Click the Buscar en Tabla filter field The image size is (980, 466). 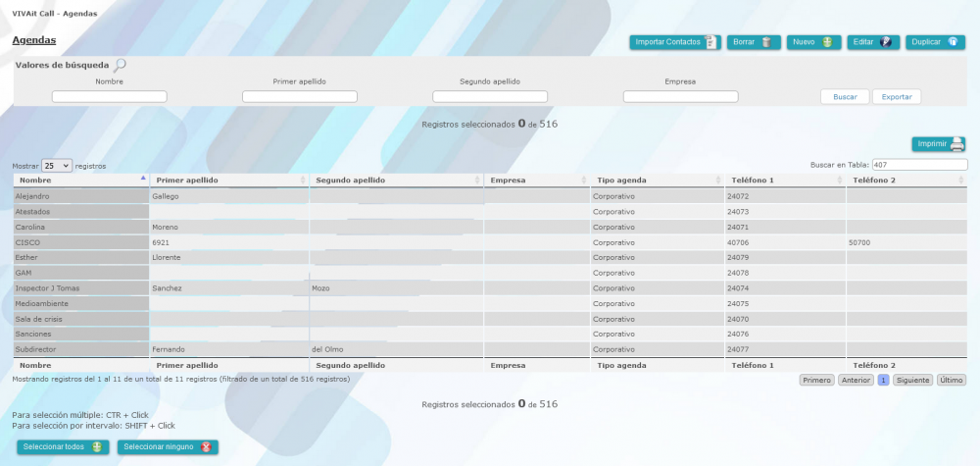coord(919,165)
